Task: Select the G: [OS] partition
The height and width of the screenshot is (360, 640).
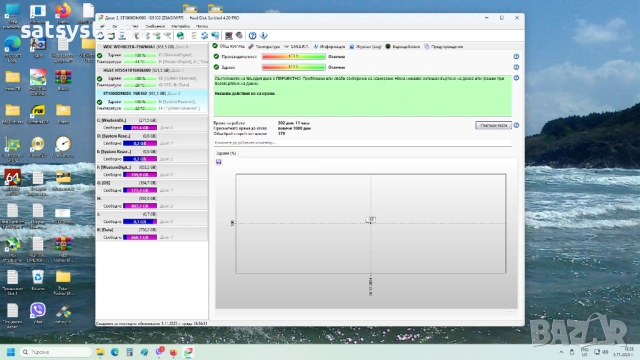Action: point(152,187)
